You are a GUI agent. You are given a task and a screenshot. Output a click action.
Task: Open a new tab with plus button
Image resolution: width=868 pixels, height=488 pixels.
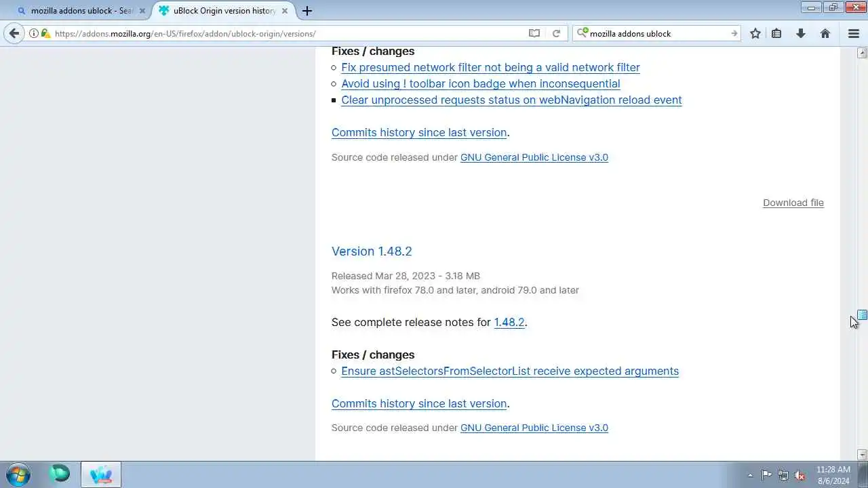pyautogui.click(x=307, y=11)
